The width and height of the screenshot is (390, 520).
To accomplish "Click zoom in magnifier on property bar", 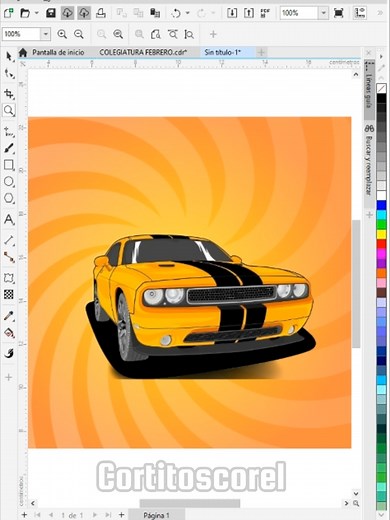I will (x=62, y=34).
